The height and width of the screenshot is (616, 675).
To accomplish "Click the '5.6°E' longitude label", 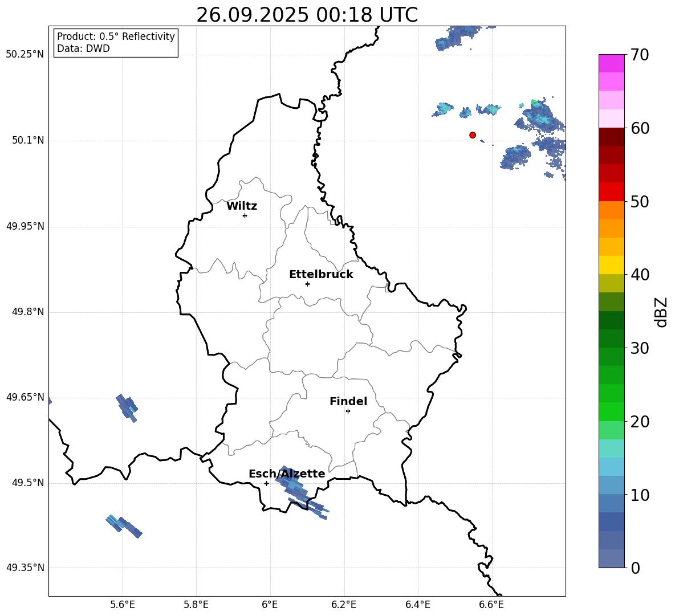I will 122,605.
